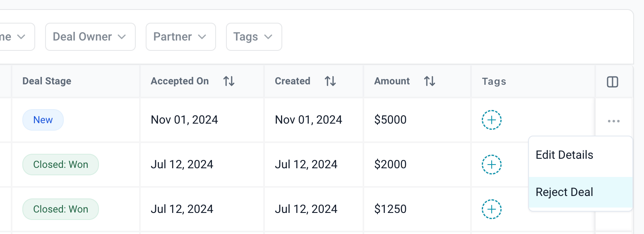
Task: Add a tag to the $2000 deal
Action: point(491,165)
